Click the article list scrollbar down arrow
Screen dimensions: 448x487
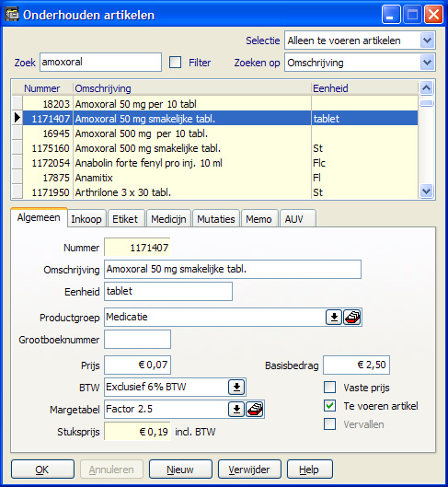(427, 191)
